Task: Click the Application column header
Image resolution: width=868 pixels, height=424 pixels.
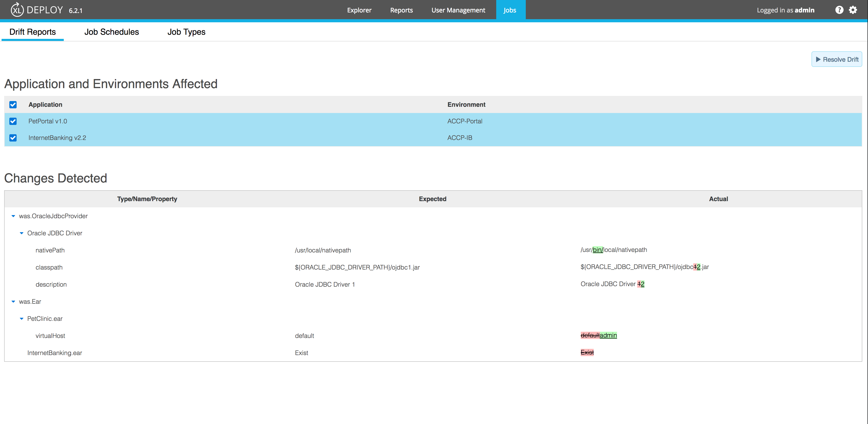Action: coord(45,105)
